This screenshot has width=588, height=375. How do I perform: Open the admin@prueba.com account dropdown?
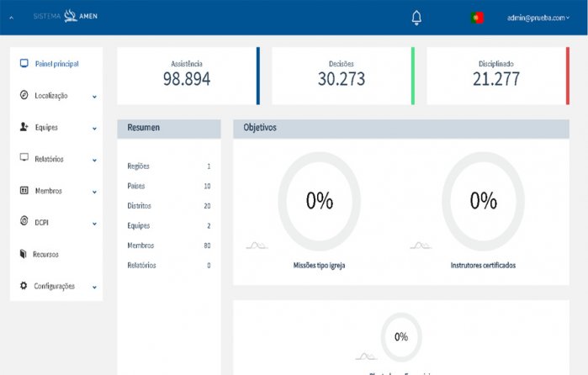coord(538,18)
